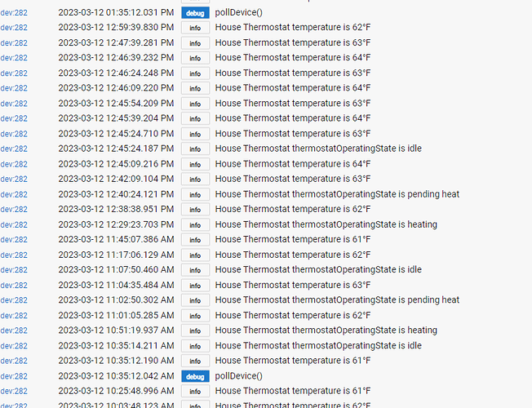Click info badge for 12:29:23.703 PM heating entry
532x408 pixels.
coord(195,224)
